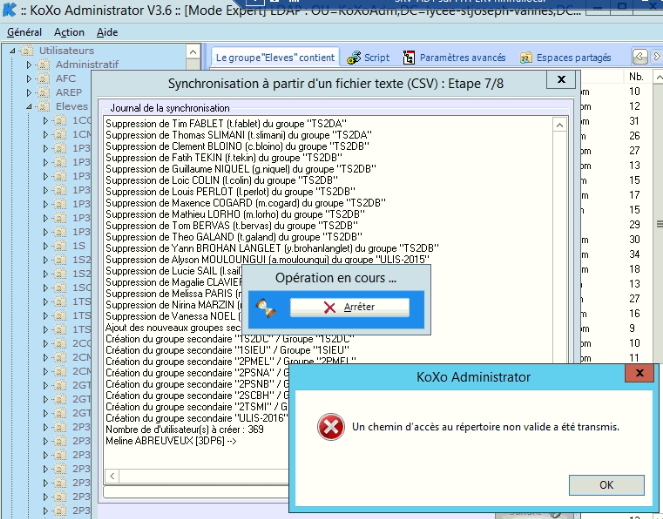The height and width of the screenshot is (519, 663).
Task: Click the hourglass icon in the operation popup
Action: tap(266, 308)
